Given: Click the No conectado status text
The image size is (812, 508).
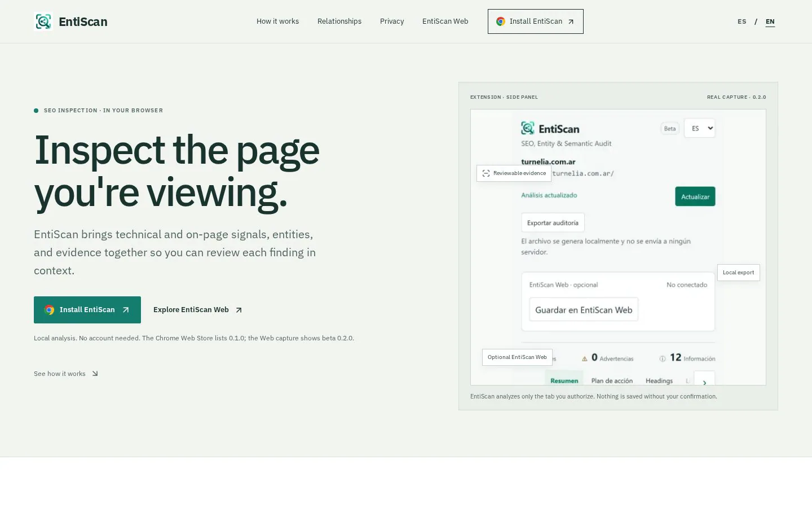Looking at the screenshot, I should tap(687, 285).
